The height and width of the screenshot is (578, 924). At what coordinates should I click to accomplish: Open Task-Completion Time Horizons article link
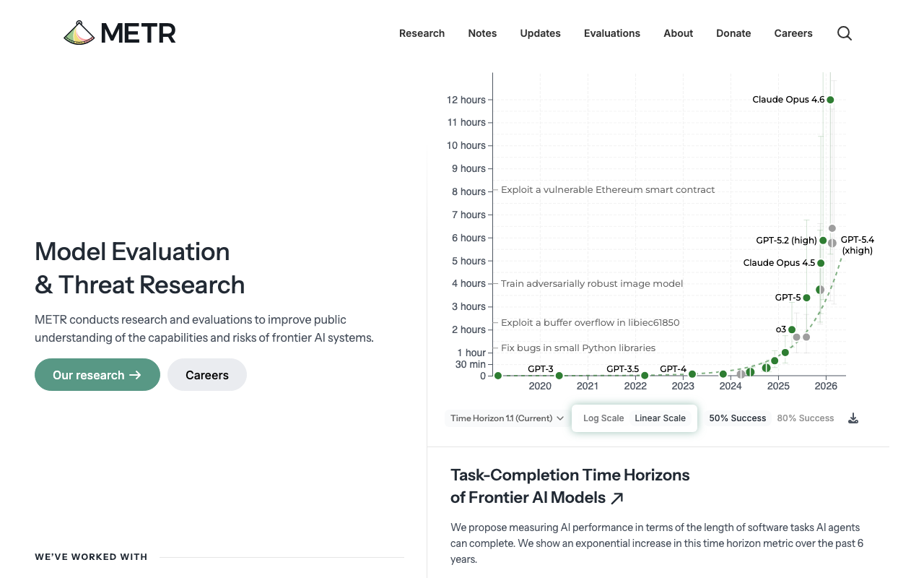click(570, 486)
